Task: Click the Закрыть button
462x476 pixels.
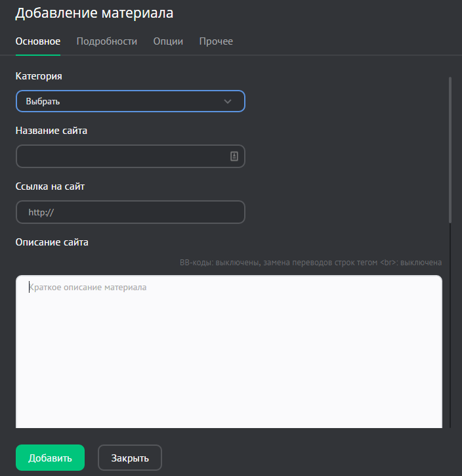Action: [x=130, y=458]
